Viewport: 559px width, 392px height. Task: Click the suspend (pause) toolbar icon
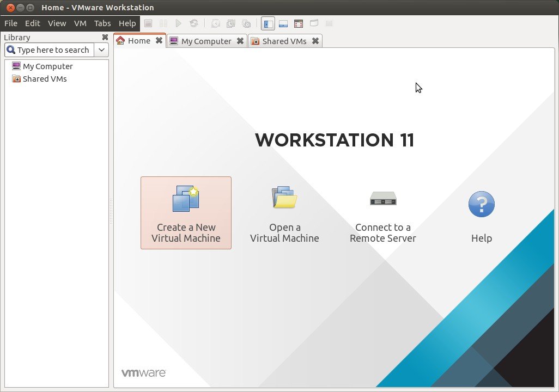[x=163, y=23]
